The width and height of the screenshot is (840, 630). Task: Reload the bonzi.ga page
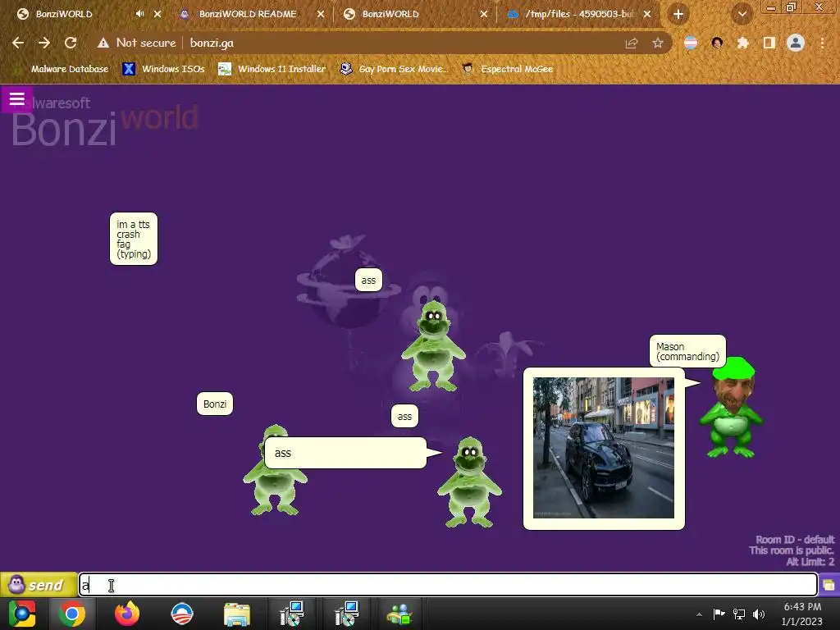point(71,43)
